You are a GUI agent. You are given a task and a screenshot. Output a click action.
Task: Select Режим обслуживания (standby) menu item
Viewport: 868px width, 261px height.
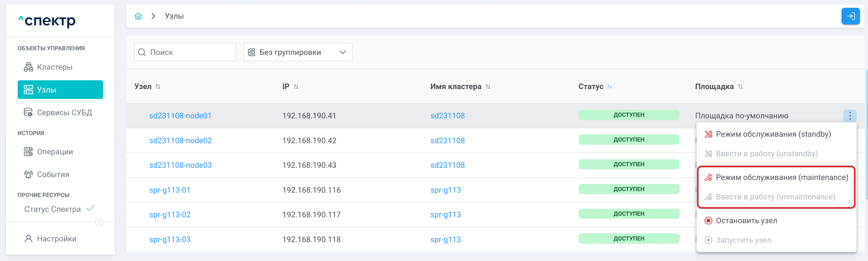coord(773,134)
